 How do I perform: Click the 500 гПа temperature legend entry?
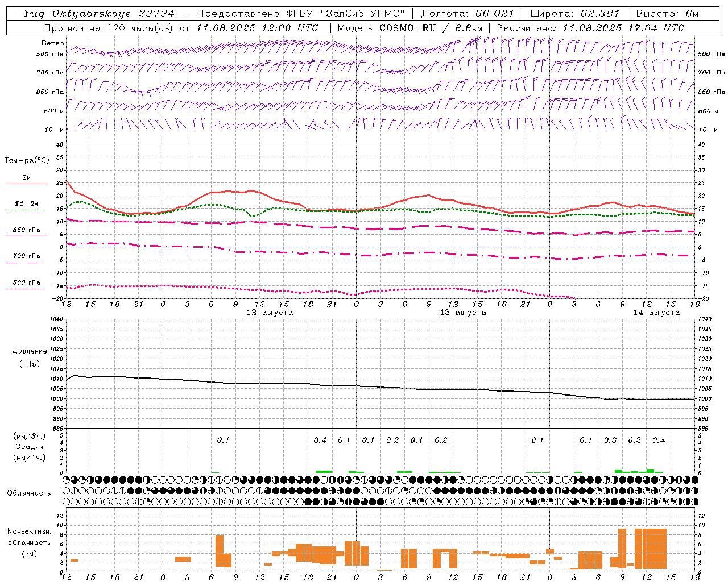pos(27,282)
